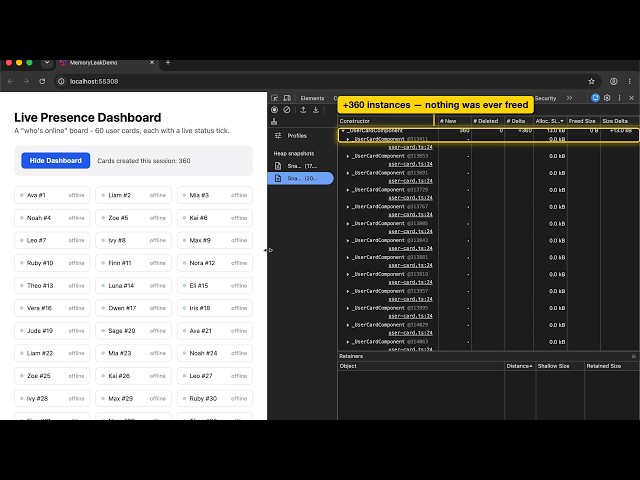
Task: Select the MemoryLeakDemo browser tab
Action: pyautogui.click(x=106, y=63)
